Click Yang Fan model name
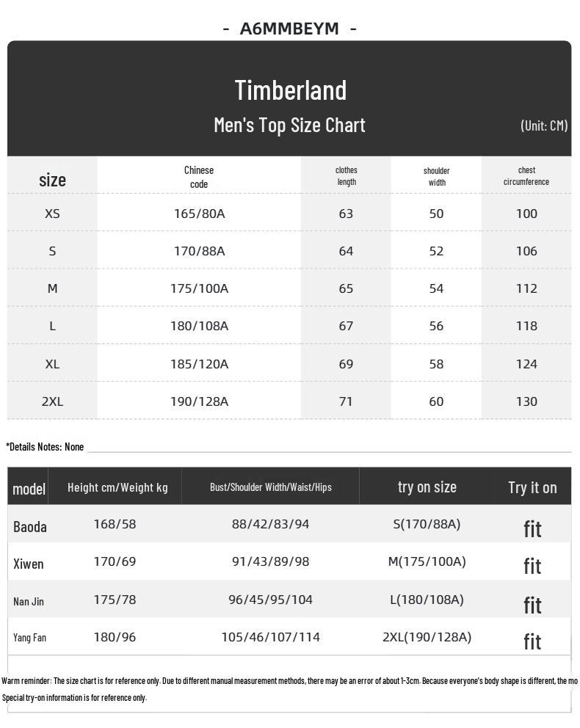The height and width of the screenshot is (728, 580). tap(29, 638)
